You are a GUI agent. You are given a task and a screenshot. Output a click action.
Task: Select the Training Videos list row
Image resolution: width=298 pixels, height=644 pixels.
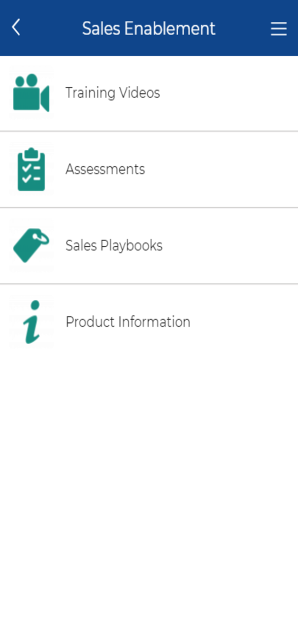(149, 93)
